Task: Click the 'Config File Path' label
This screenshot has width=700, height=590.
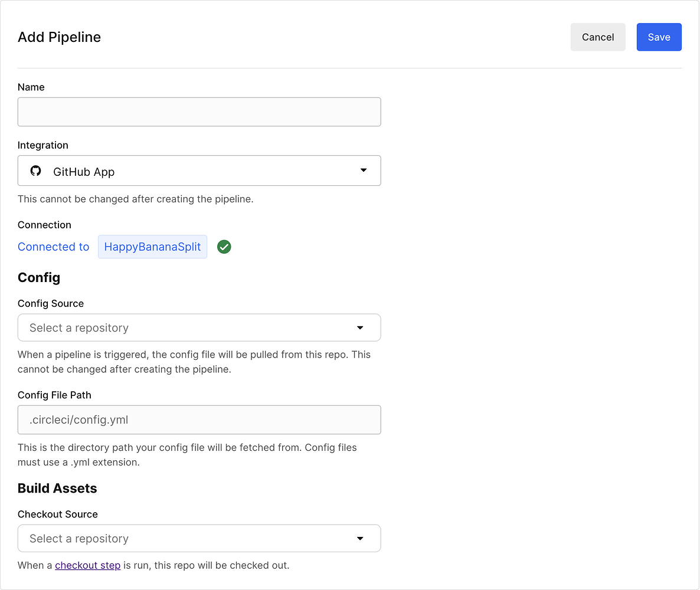Action: tap(54, 395)
